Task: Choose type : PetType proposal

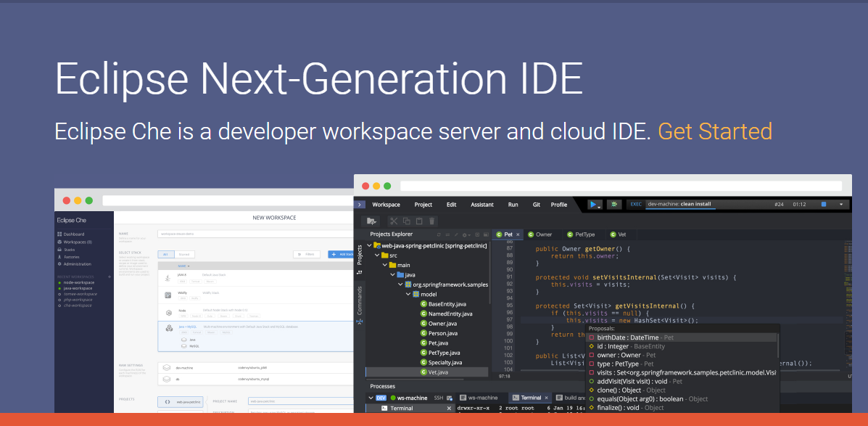Action: (682, 364)
